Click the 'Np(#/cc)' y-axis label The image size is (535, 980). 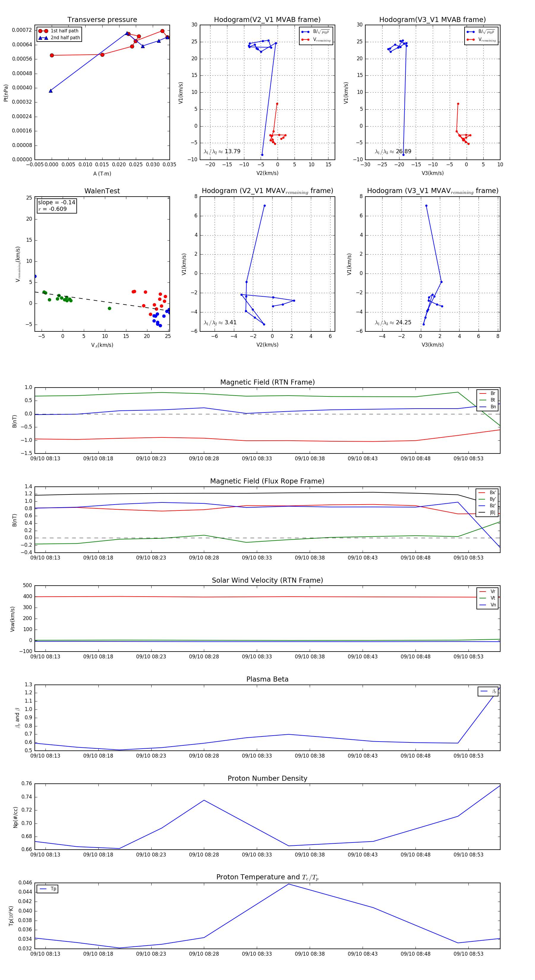tap(16, 817)
